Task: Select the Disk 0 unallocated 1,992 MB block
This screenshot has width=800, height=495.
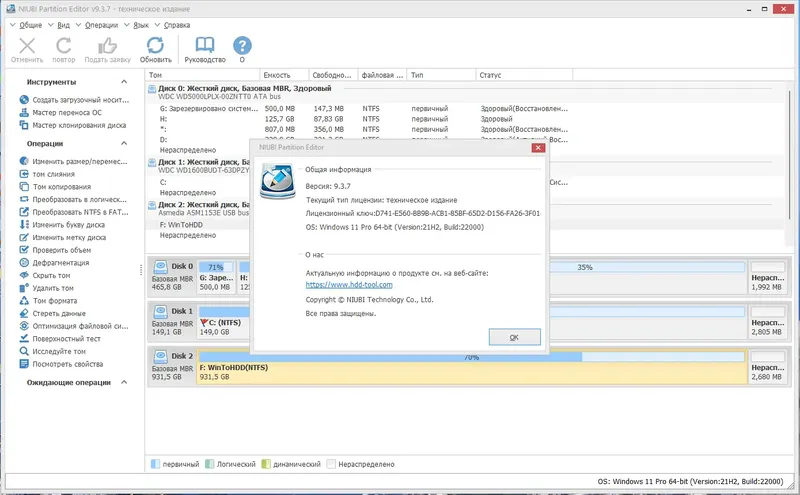Action: [x=767, y=277]
